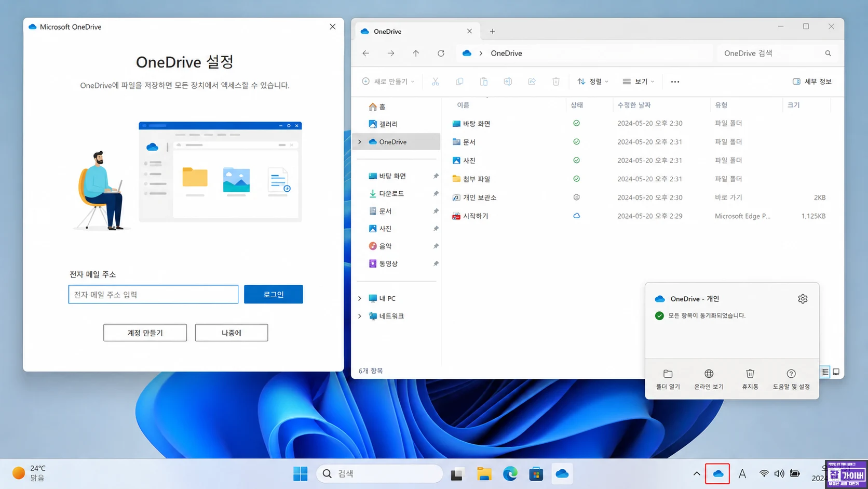
Task: Open the more options ellipsis menu
Action: 675,82
